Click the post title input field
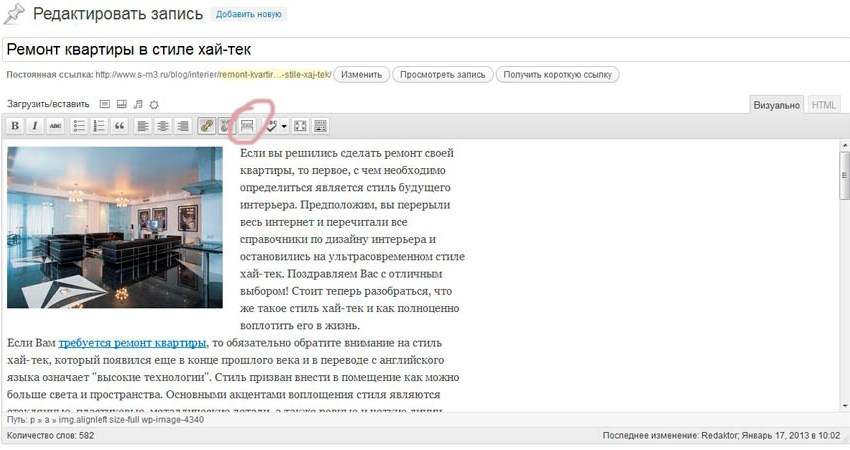This screenshot has height=450, width=850. click(x=420, y=48)
